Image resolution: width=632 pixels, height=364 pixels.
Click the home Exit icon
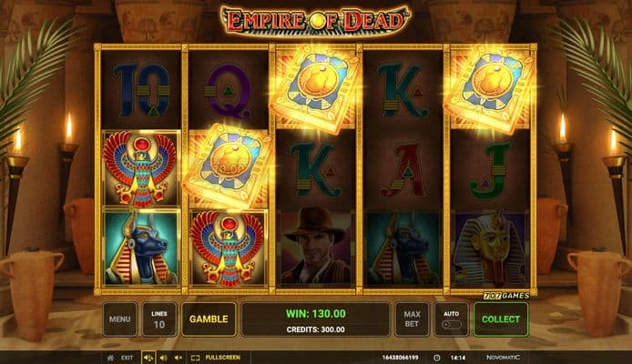point(110,358)
